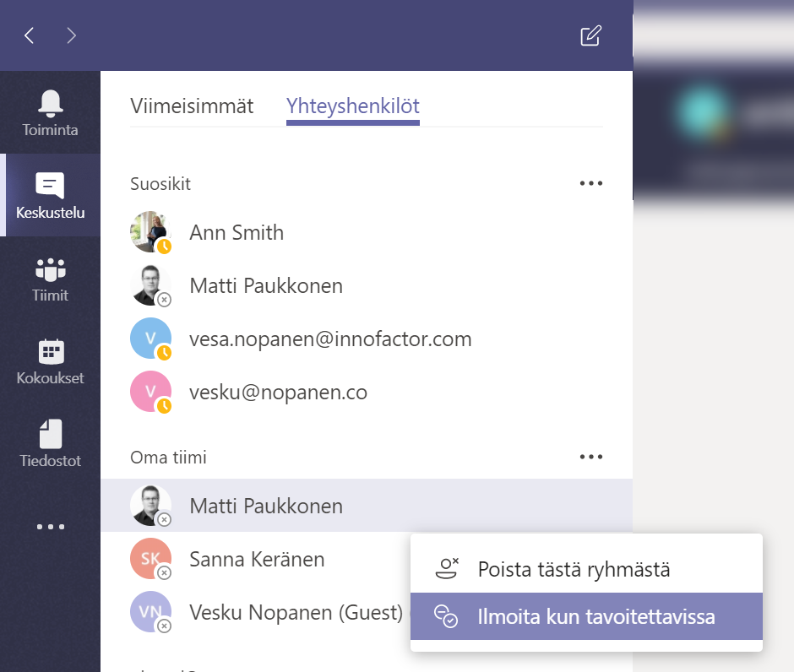Select Ilmoita kun tavoitettavissa menu option
This screenshot has width=794, height=672.
[595, 616]
